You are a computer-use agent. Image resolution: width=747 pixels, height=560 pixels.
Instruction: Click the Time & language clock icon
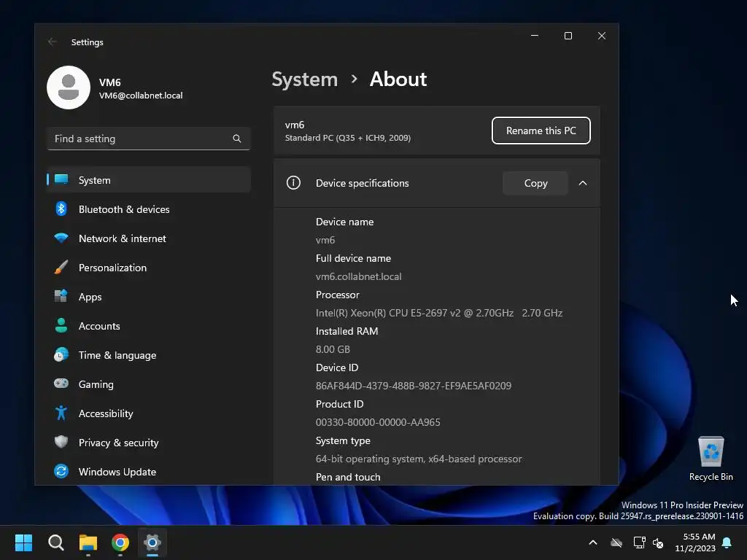[x=61, y=355]
